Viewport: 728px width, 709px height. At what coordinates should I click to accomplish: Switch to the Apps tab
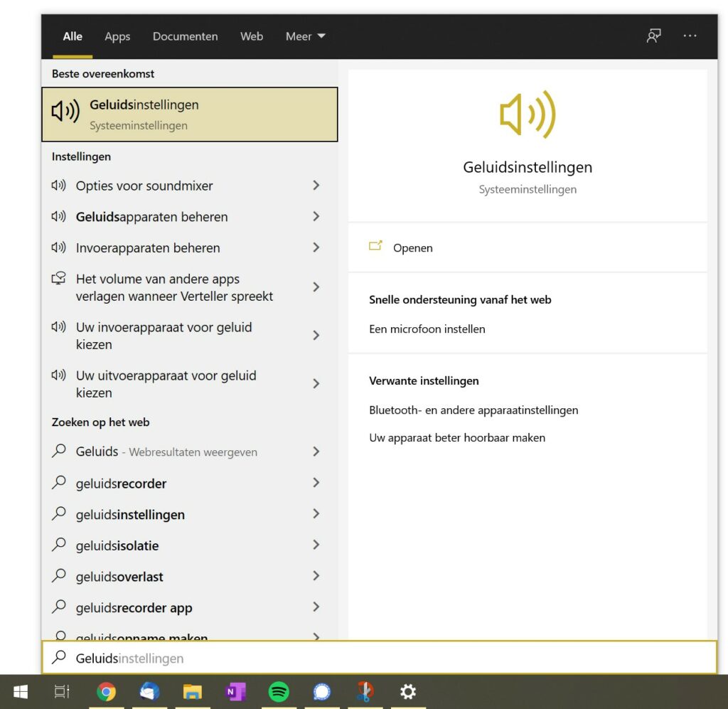117,36
